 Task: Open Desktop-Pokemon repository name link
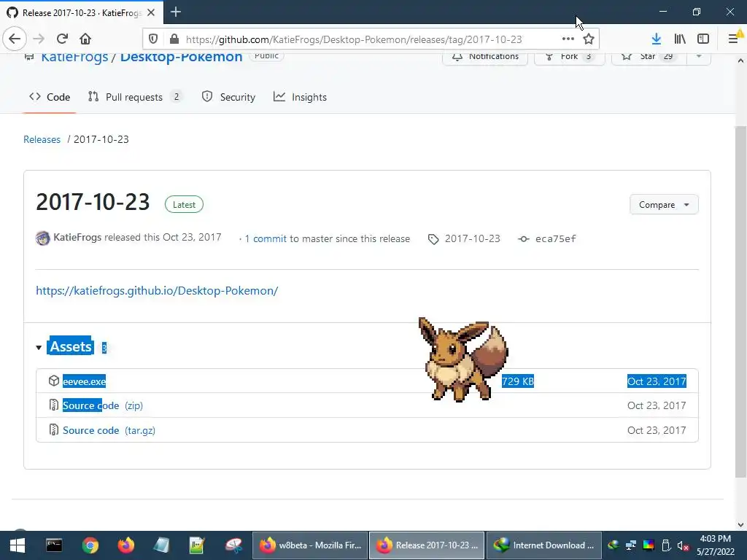pyautogui.click(x=181, y=58)
